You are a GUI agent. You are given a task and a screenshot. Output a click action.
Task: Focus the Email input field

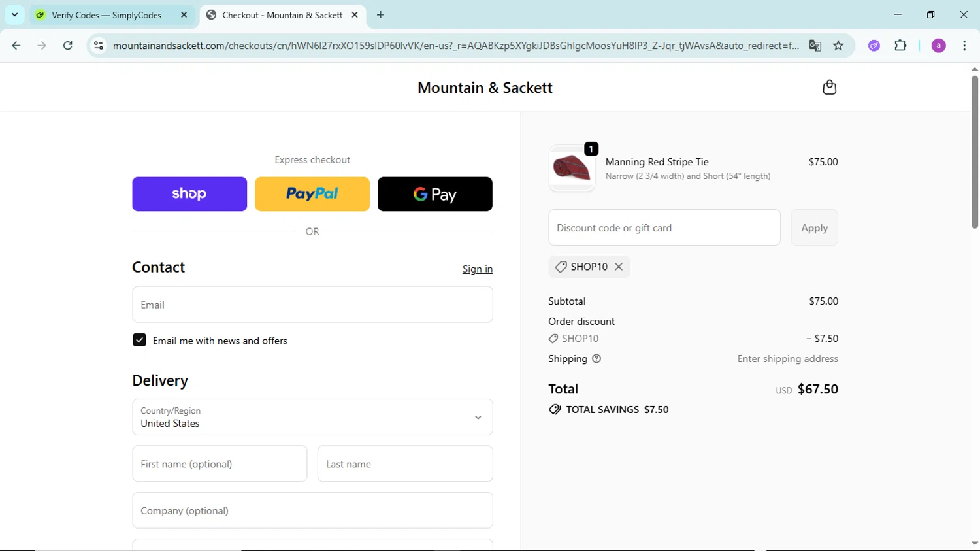[312, 305]
